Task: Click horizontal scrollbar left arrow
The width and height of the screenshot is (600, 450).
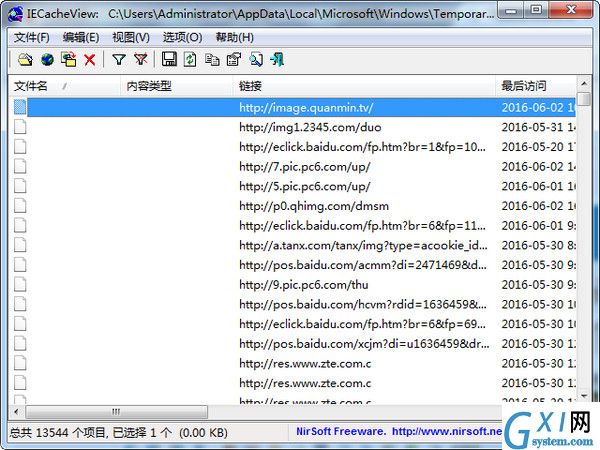Action: pyautogui.click(x=16, y=412)
